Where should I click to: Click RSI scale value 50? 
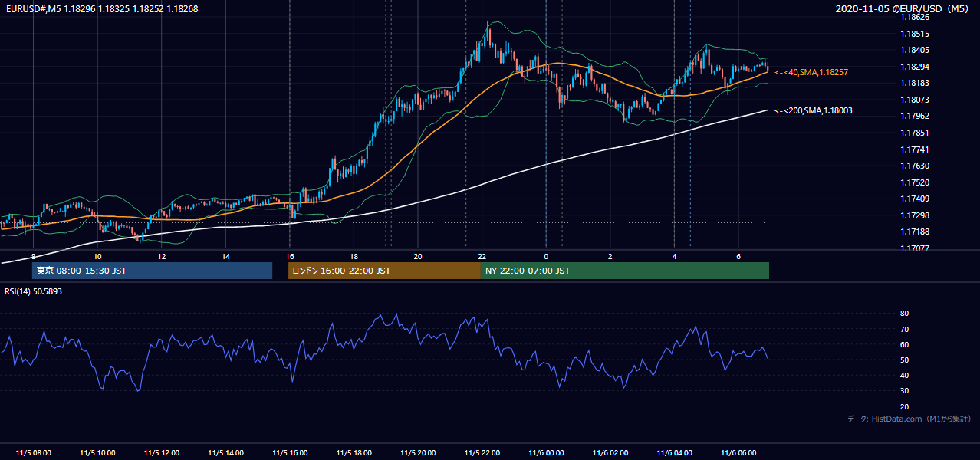click(904, 360)
